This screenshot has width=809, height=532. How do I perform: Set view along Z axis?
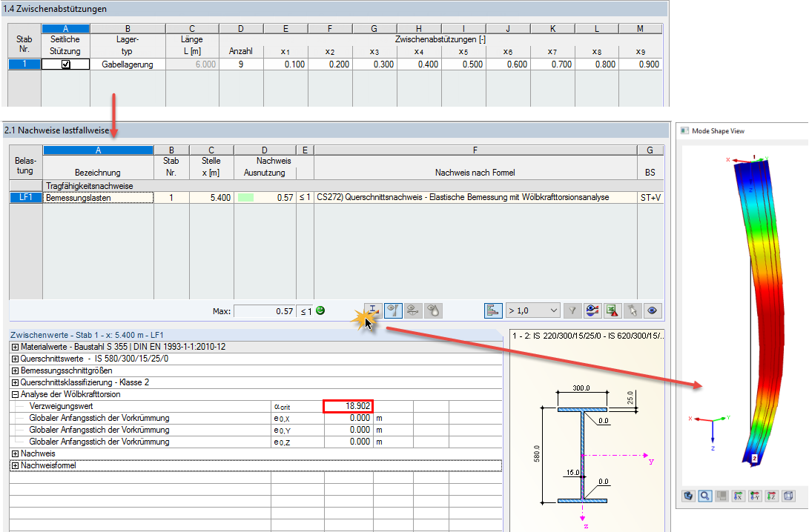tap(771, 496)
